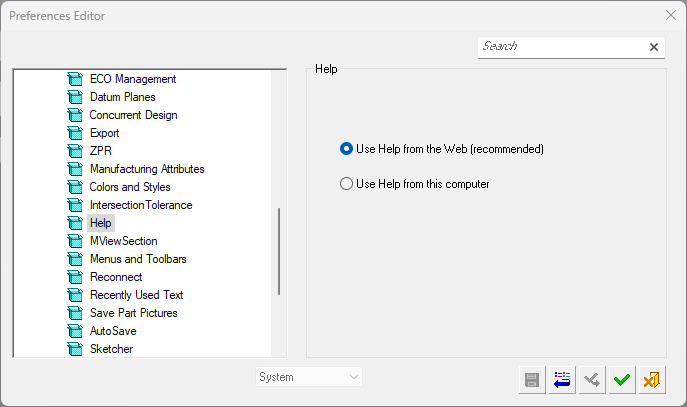Open Datum Planes preferences
The image size is (687, 407).
(x=123, y=97)
